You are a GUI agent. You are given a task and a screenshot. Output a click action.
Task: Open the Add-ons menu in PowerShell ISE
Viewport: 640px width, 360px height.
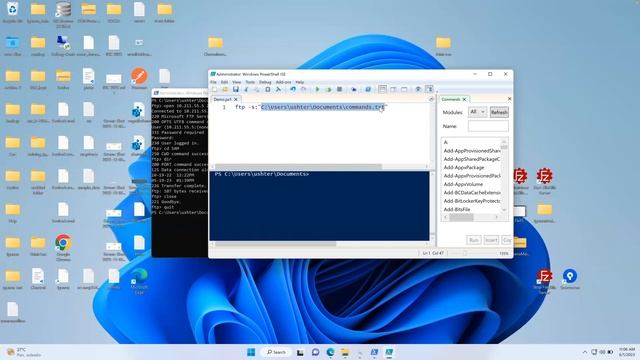tap(283, 82)
